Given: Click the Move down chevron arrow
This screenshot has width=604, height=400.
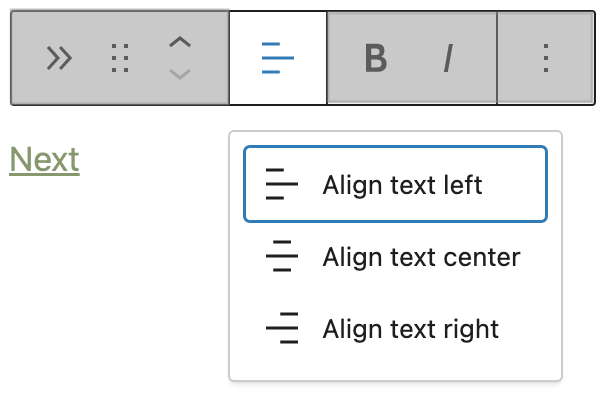Looking at the screenshot, I should coord(180,74).
